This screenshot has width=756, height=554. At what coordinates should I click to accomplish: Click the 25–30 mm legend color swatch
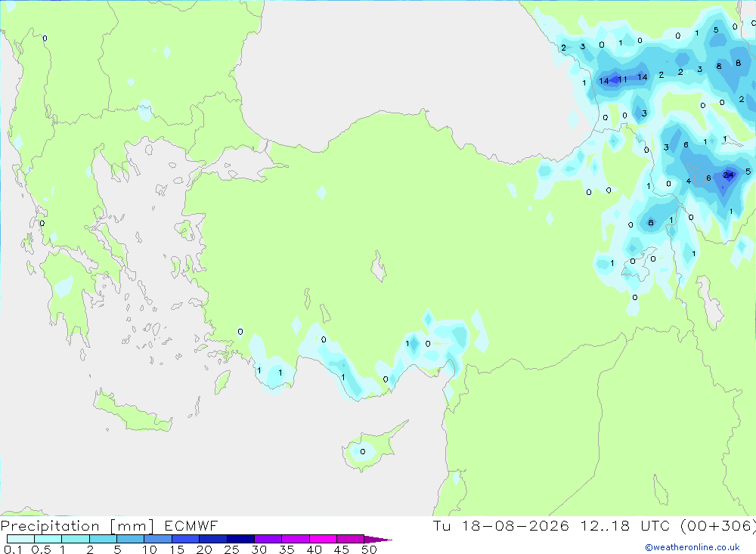[x=240, y=539]
